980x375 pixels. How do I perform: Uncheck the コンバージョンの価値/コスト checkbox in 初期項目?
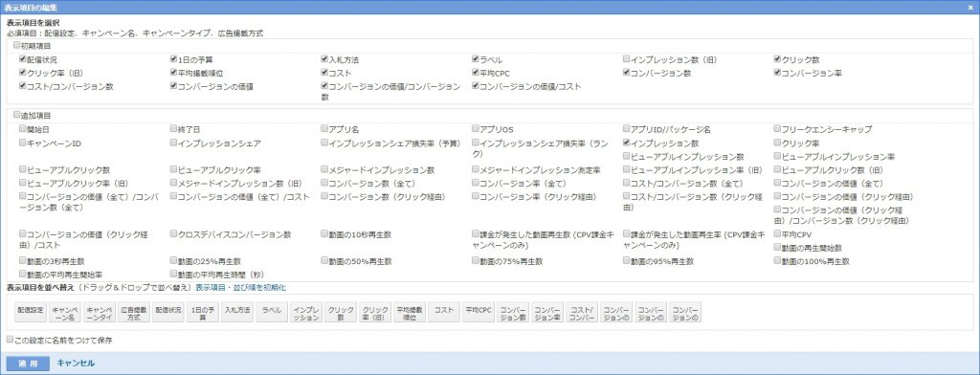pos(476,86)
